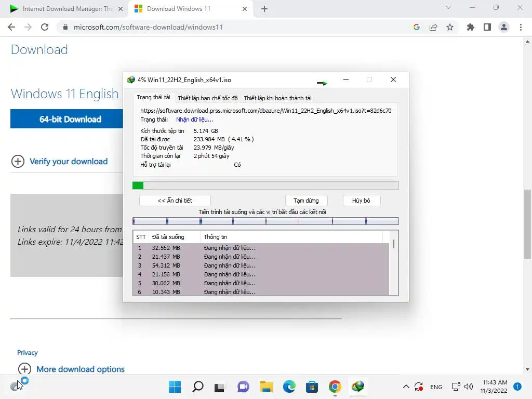Image resolution: width=532 pixels, height=399 pixels.
Task: Minimize the IDM download dialog
Action: coord(345,79)
